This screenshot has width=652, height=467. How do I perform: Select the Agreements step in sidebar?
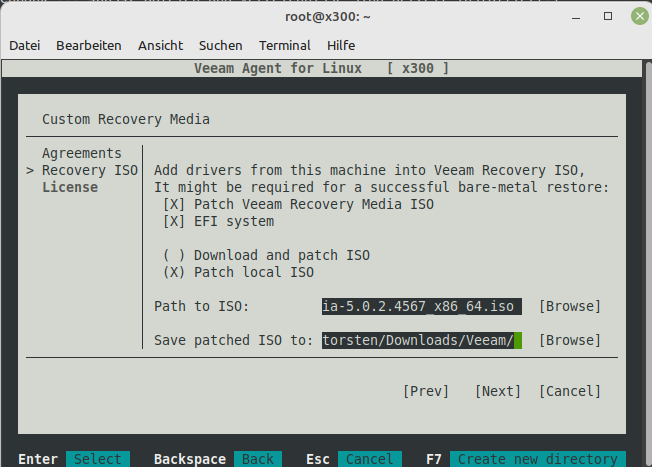click(82, 153)
